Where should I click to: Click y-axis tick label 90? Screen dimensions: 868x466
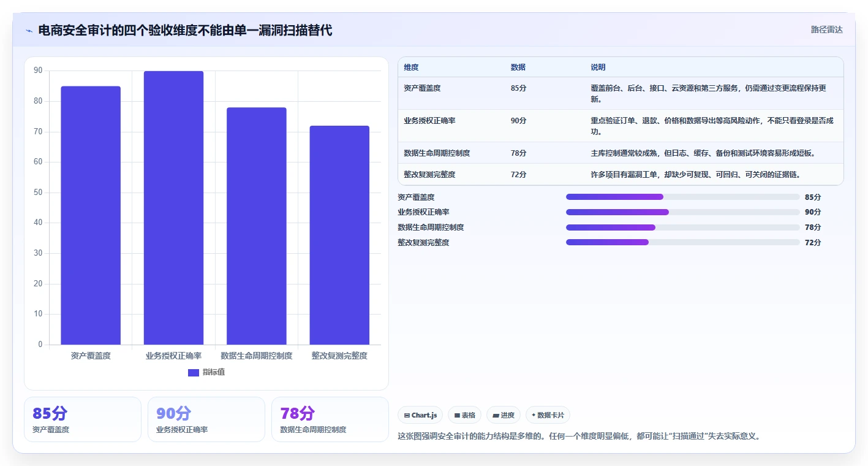[x=38, y=71]
